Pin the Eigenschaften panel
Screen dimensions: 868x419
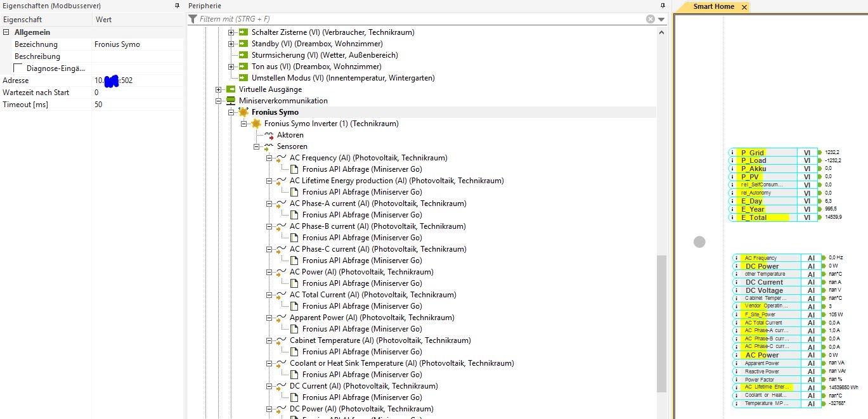coord(177,6)
